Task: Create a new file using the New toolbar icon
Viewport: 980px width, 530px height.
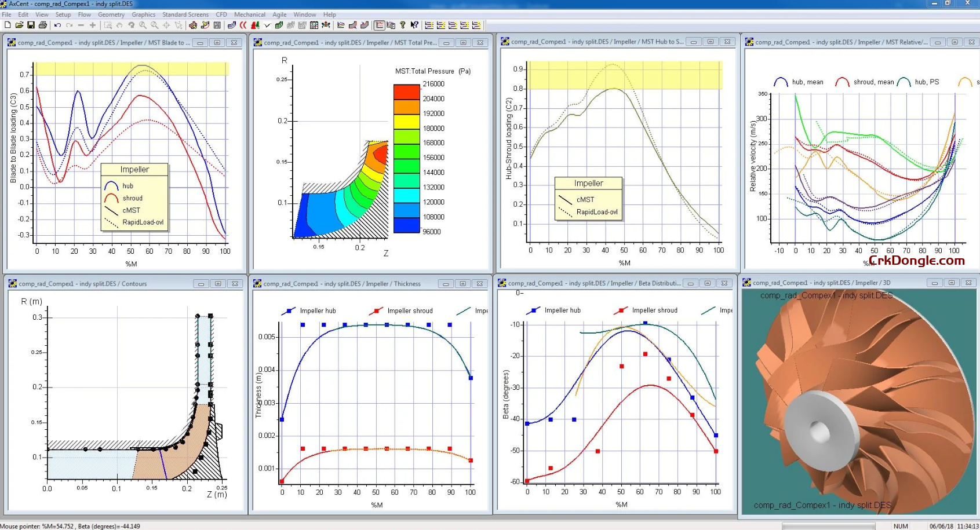Action: tap(7, 25)
